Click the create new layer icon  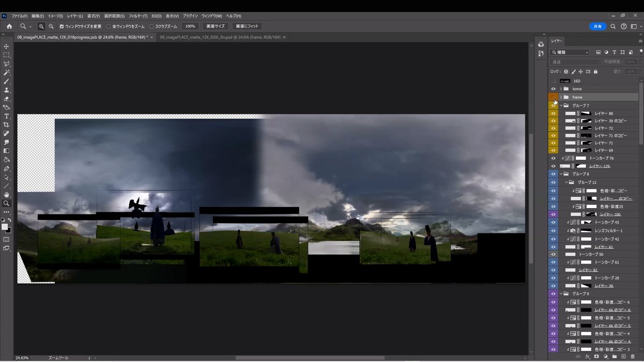click(x=624, y=356)
